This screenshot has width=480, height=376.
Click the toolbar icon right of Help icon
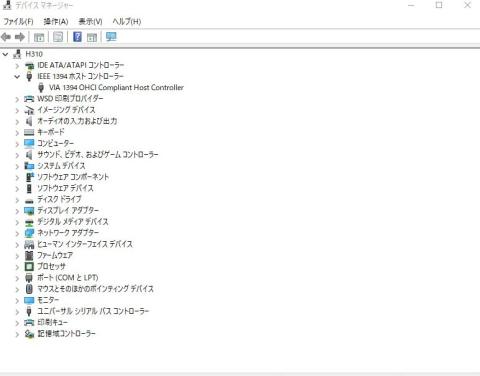click(x=92, y=37)
